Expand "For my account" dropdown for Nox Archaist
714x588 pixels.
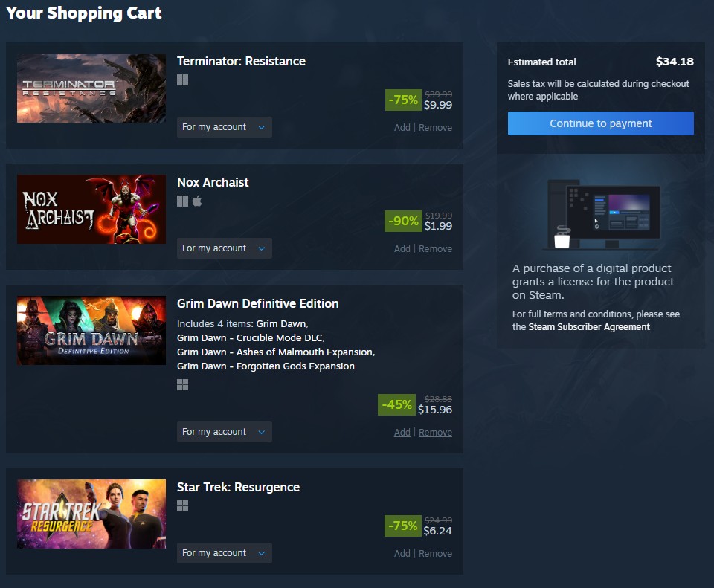[225, 248]
